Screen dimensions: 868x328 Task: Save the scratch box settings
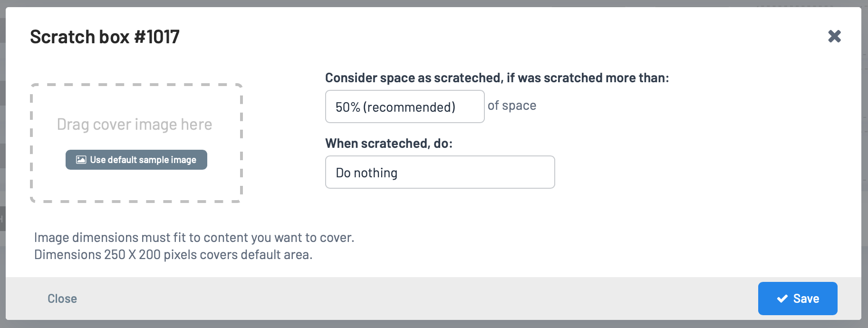click(798, 299)
